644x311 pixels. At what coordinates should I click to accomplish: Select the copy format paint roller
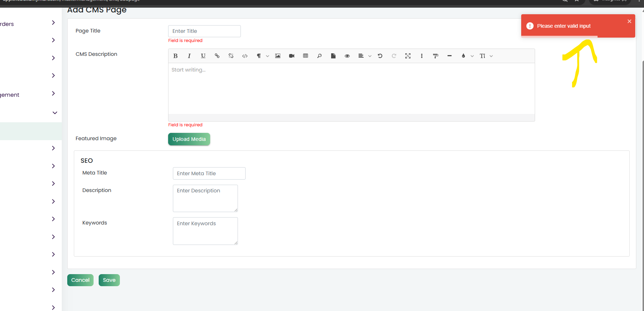click(436, 56)
